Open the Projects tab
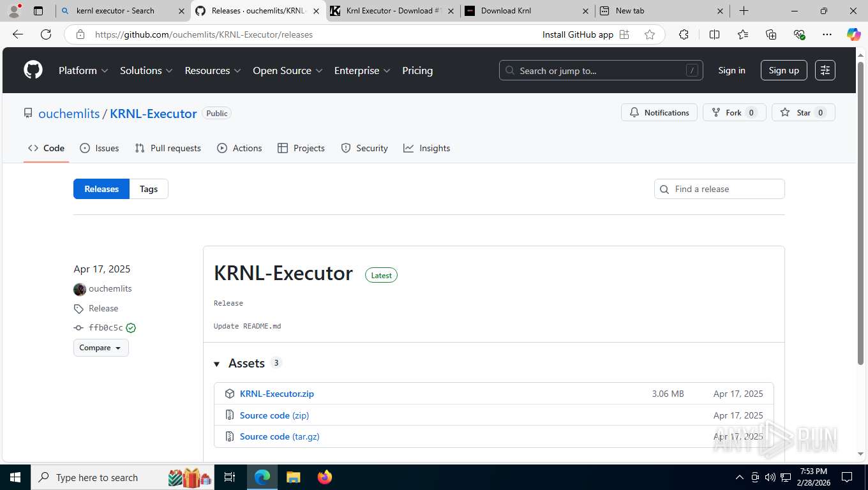Viewport: 868px width, 490px height. pos(301,148)
